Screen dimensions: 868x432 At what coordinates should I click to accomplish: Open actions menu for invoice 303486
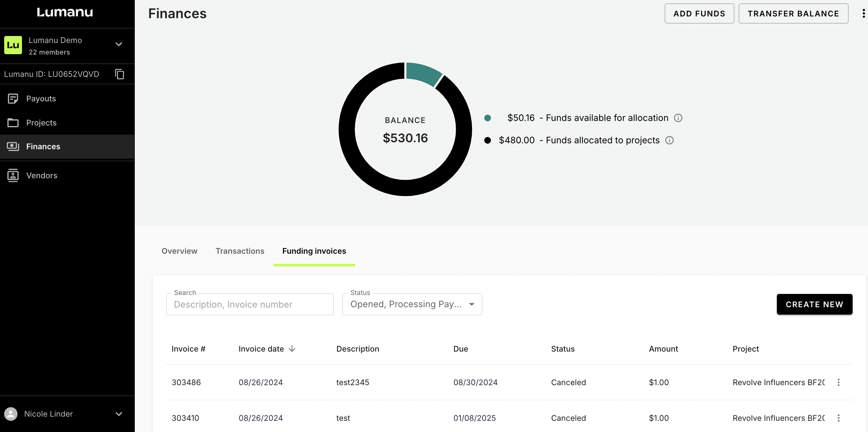pos(839,382)
